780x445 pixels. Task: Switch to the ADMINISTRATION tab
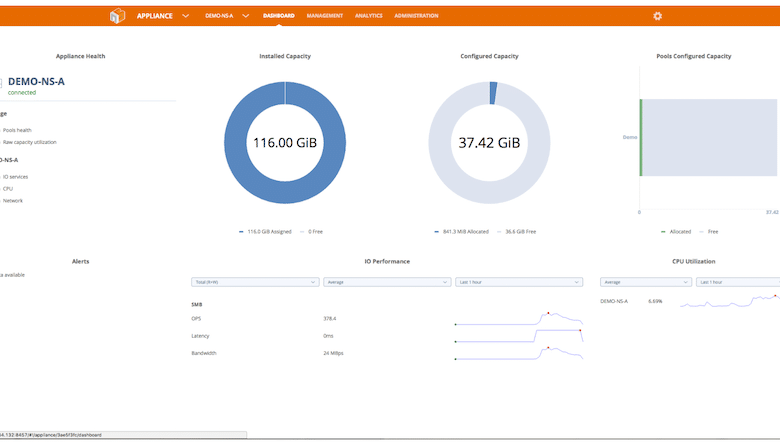tap(416, 16)
